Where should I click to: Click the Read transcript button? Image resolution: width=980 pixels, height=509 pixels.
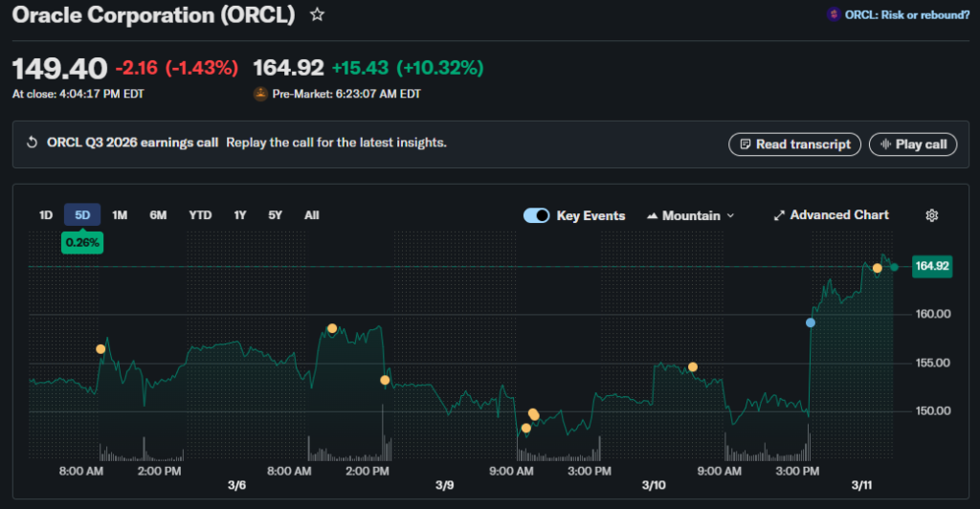pyautogui.click(x=794, y=144)
